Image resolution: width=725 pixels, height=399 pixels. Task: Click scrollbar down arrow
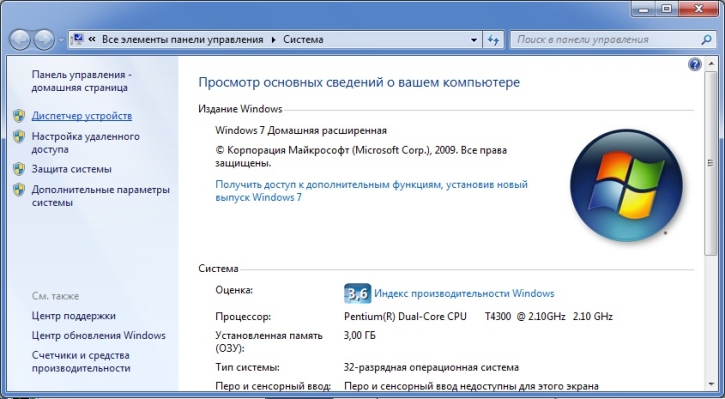coord(711,384)
